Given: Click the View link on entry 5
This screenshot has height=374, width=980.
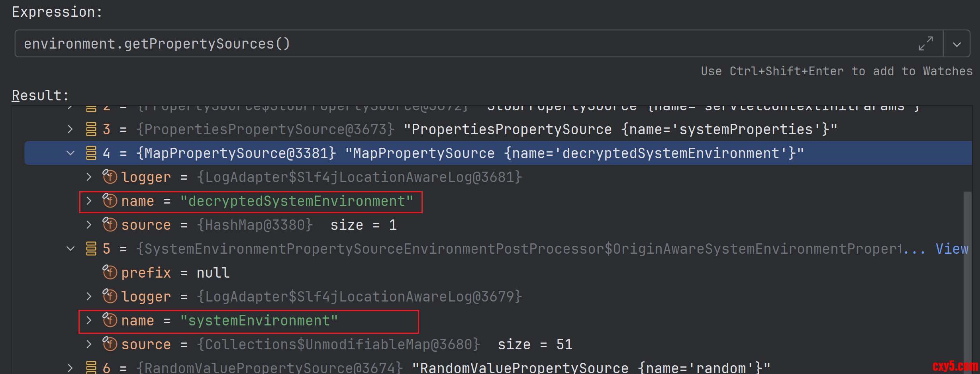Looking at the screenshot, I should [x=951, y=249].
